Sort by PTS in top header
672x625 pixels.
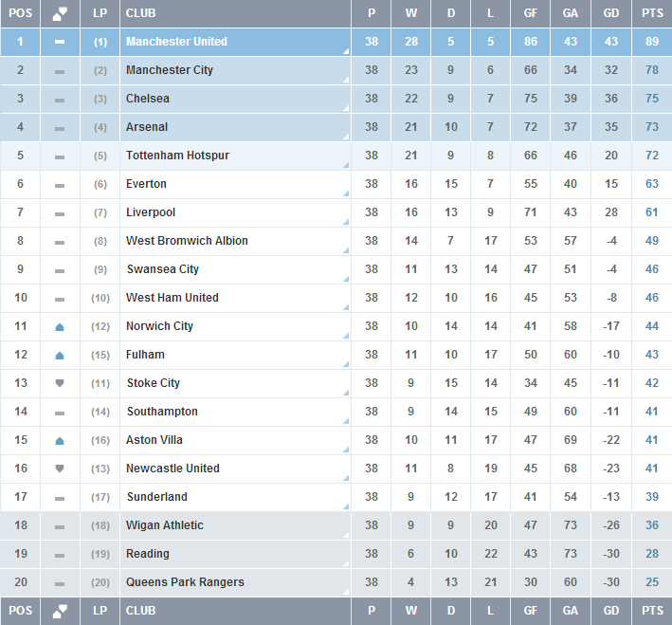tap(652, 13)
